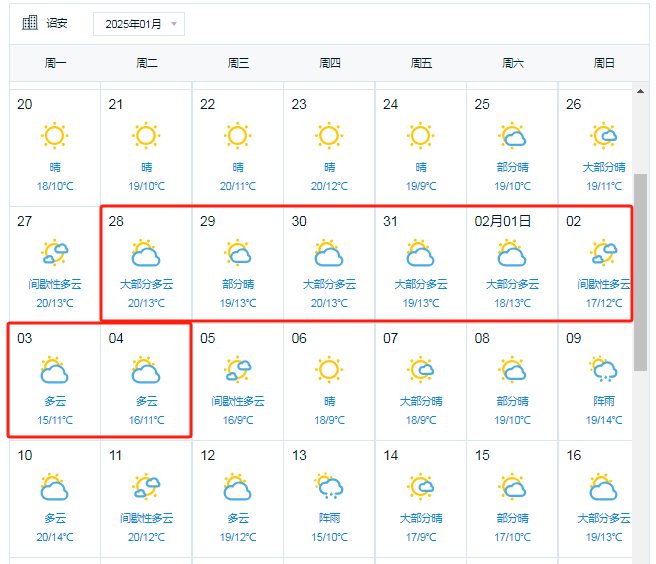
Task: Click the partly sunny icon for day 08
Action: coord(512,370)
